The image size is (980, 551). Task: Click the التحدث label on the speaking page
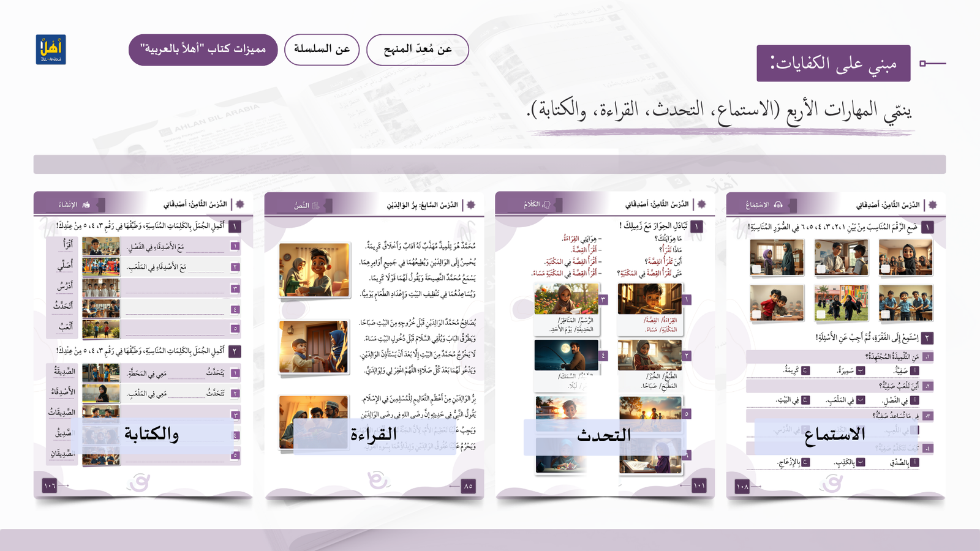pos(604,435)
